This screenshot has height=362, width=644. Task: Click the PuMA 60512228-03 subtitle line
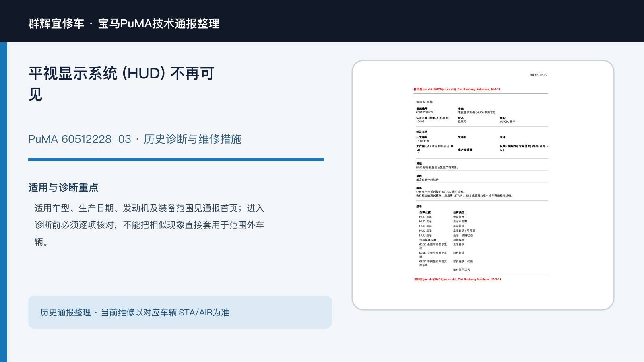pos(135,139)
